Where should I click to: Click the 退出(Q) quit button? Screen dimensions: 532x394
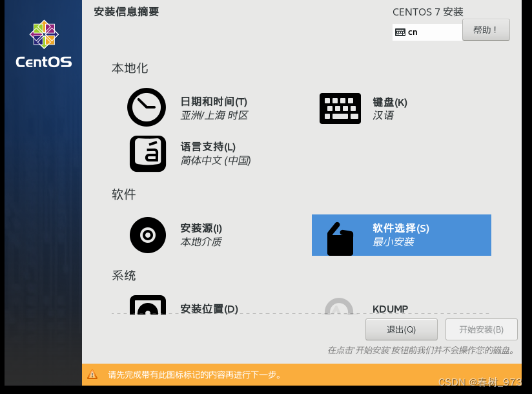pyautogui.click(x=402, y=329)
